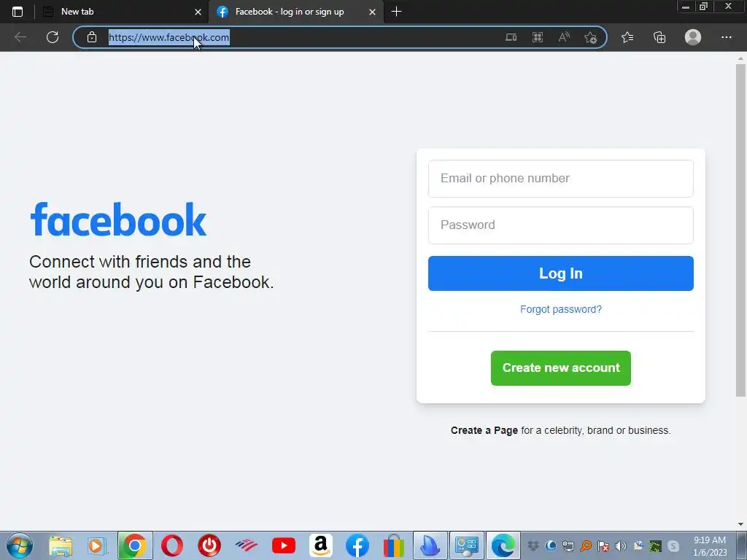The width and height of the screenshot is (747, 560).
Task: Click the QR code generator icon in address bar
Action: coord(538,37)
